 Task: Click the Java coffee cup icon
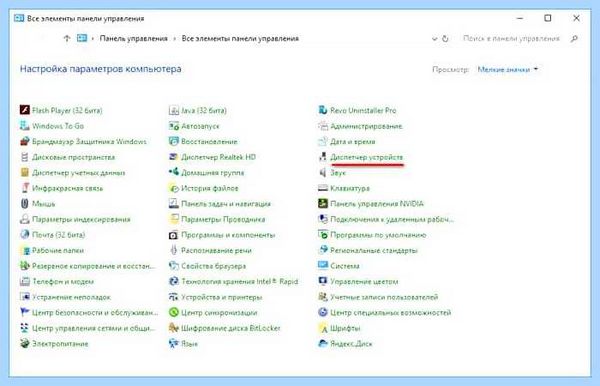[174, 110]
